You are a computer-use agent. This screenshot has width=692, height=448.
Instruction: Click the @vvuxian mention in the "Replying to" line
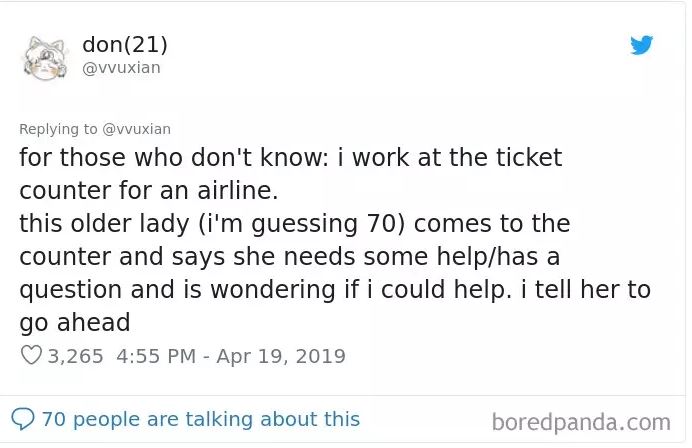point(137,129)
